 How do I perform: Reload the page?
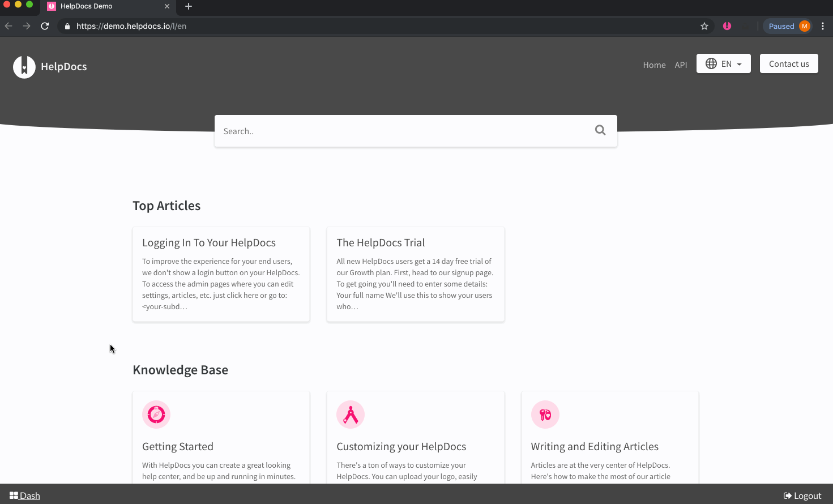pos(45,26)
